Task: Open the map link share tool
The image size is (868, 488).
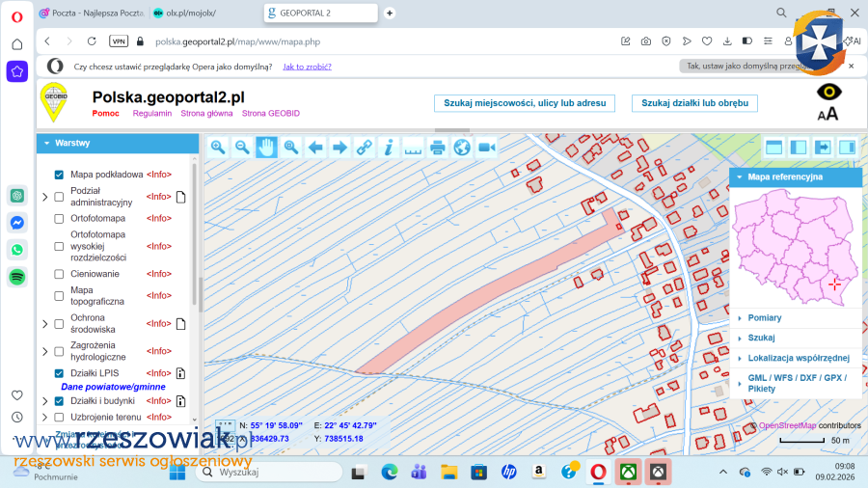Action: (x=364, y=148)
